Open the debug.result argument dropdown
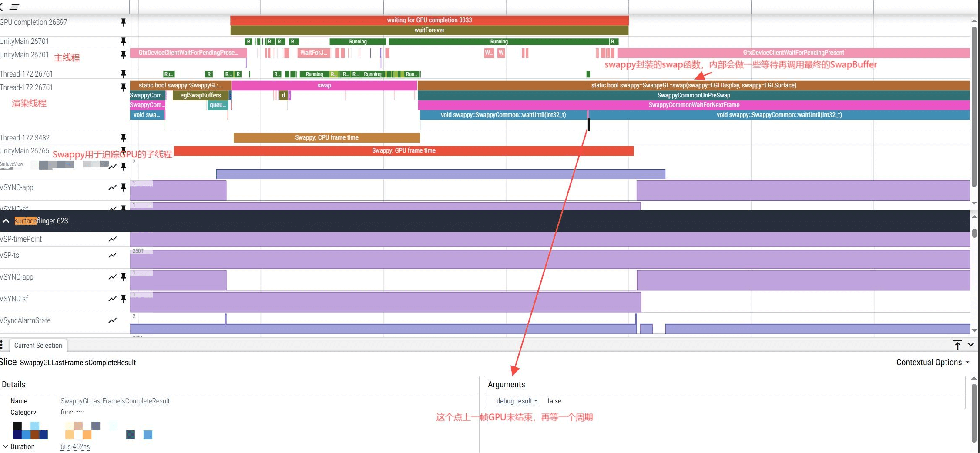 517,401
